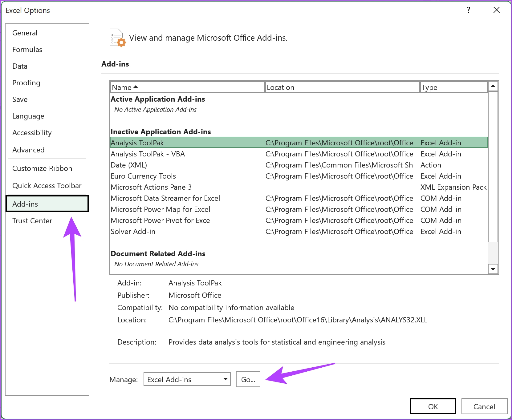Select the Solver Add-in row
Screen dimensions: 512x420
tap(299, 232)
